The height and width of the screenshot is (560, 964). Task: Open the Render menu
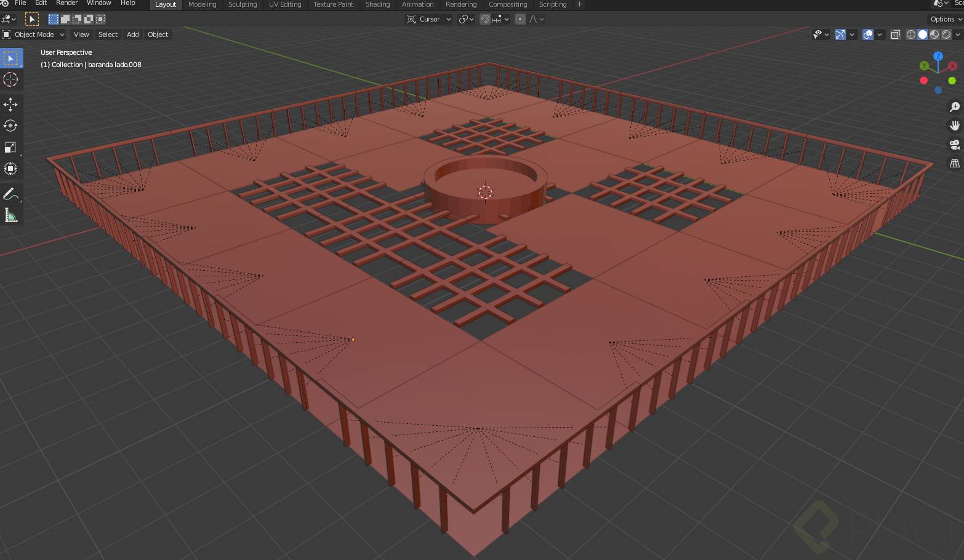[x=66, y=4]
